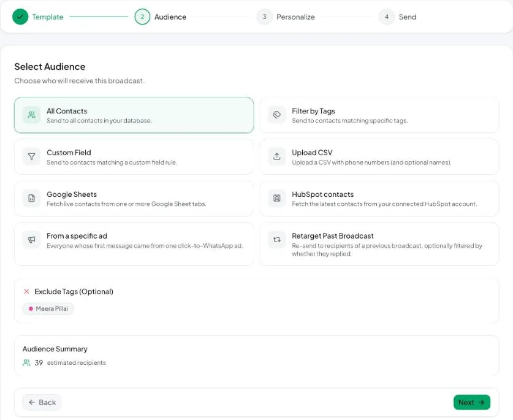Select Upload CSV as audience source
Image resolution: width=513 pixels, height=420 pixels.
(379, 156)
